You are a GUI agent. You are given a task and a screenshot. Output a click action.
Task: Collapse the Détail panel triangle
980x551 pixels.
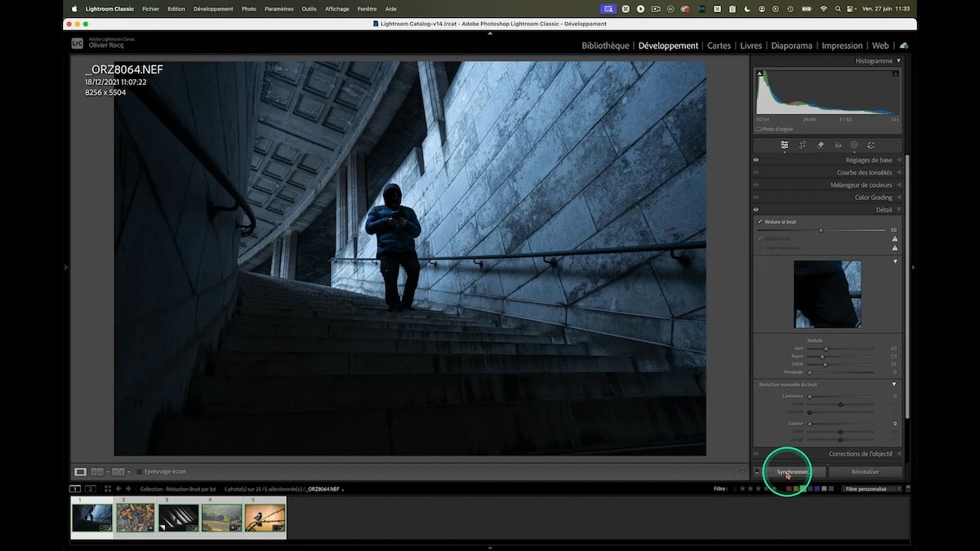898,210
